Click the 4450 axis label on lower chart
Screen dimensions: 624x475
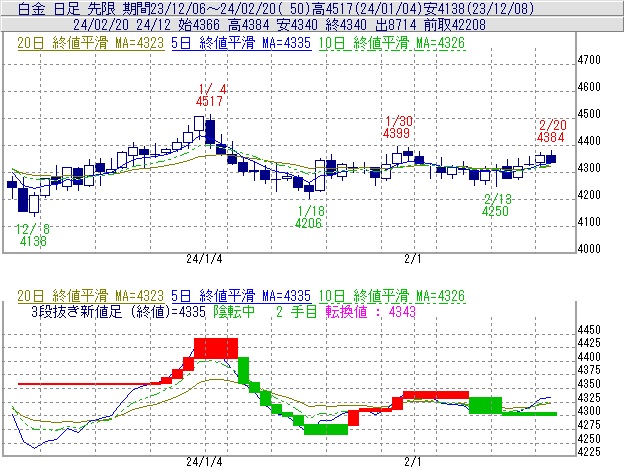tap(589, 330)
